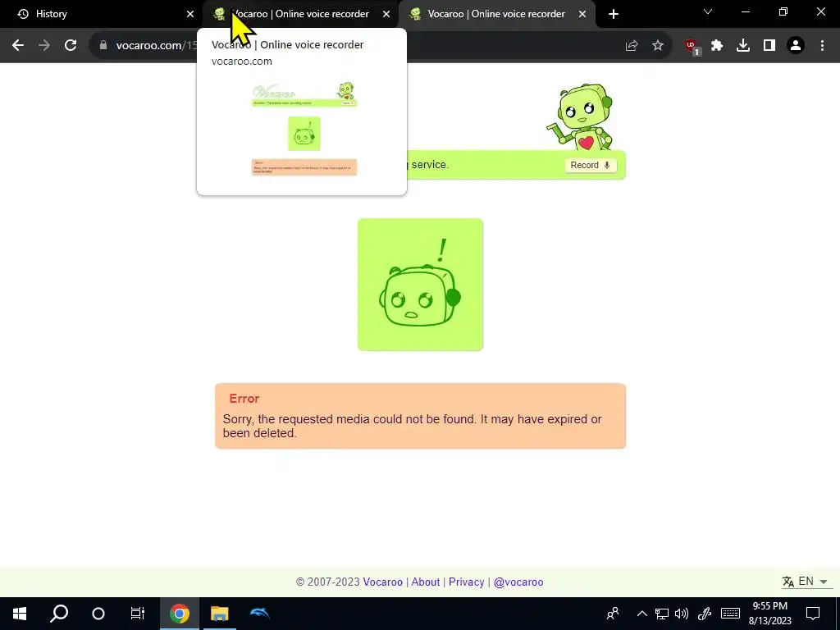Viewport: 840px width, 630px height.
Task: Close the History tab
Action: 190,14
